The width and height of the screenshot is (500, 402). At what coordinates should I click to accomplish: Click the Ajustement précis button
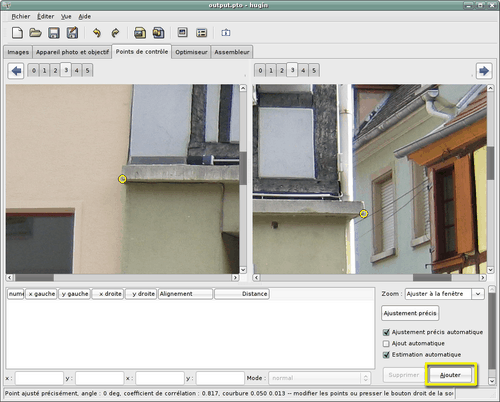[410, 313]
